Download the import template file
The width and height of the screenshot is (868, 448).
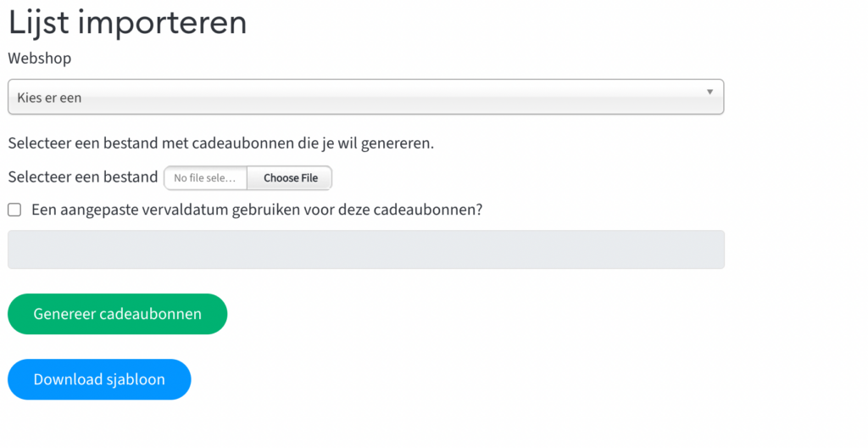pyautogui.click(x=99, y=379)
